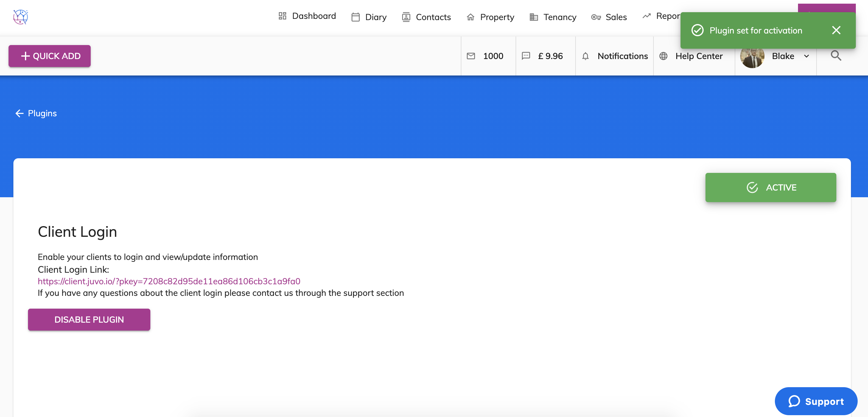Image resolution: width=868 pixels, height=417 pixels.
Task: Open the mail envelope icon showing 1000
Action: [471, 56]
